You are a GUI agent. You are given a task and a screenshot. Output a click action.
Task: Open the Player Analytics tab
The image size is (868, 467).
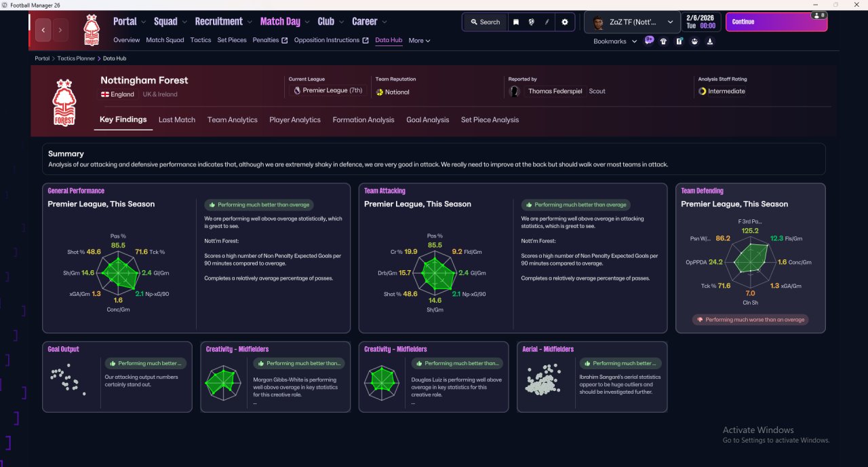tap(295, 119)
